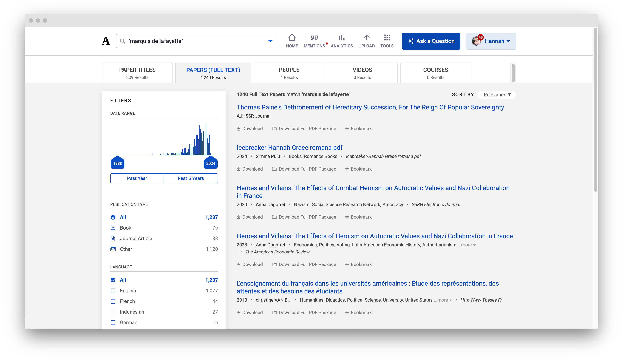The image size is (623, 364).
Task: Click the AJHSSR Journal author text
Action: tap(253, 116)
